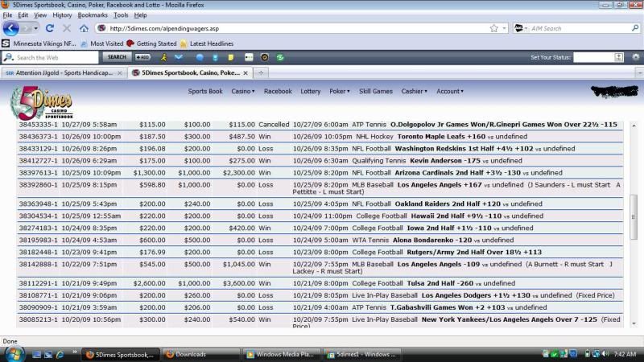Open Latest Headlines bookmark
This screenshot has width=644, height=362.
point(207,43)
